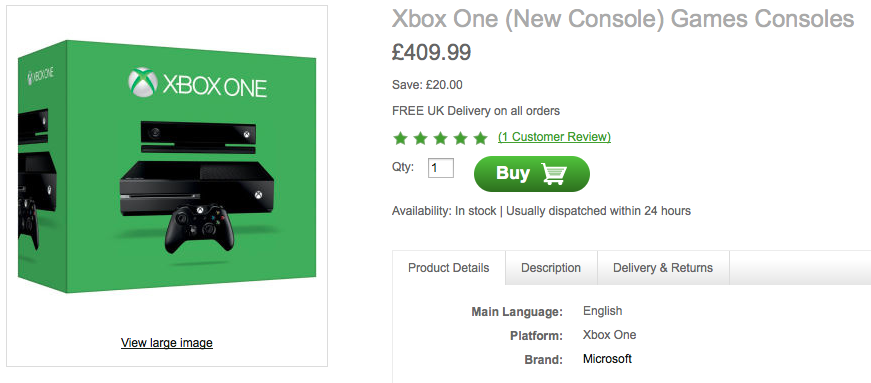871x383 pixels.
Task: Click the fifth green rating star
Action: tap(480, 138)
